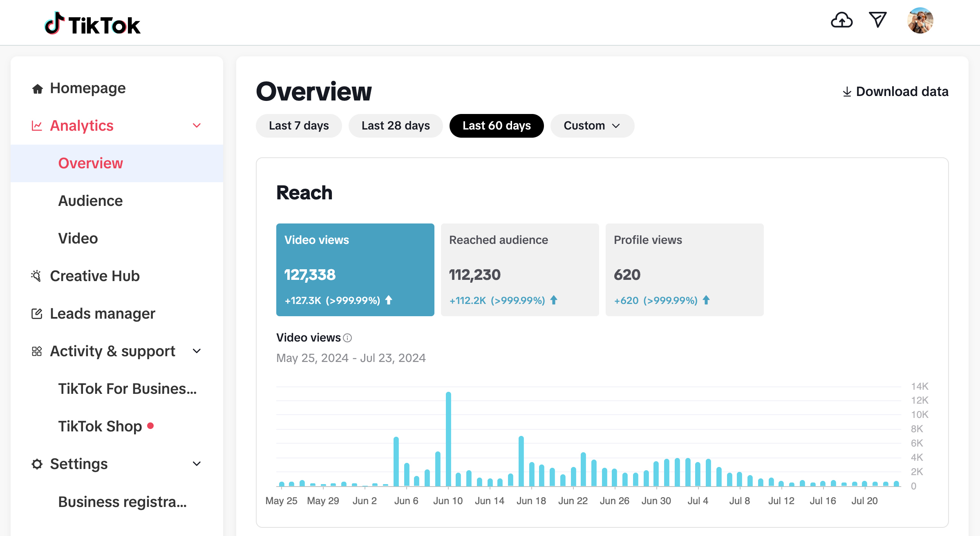Viewport: 980px width, 536px height.
Task: Click the TikTok logo
Action: tap(92, 23)
